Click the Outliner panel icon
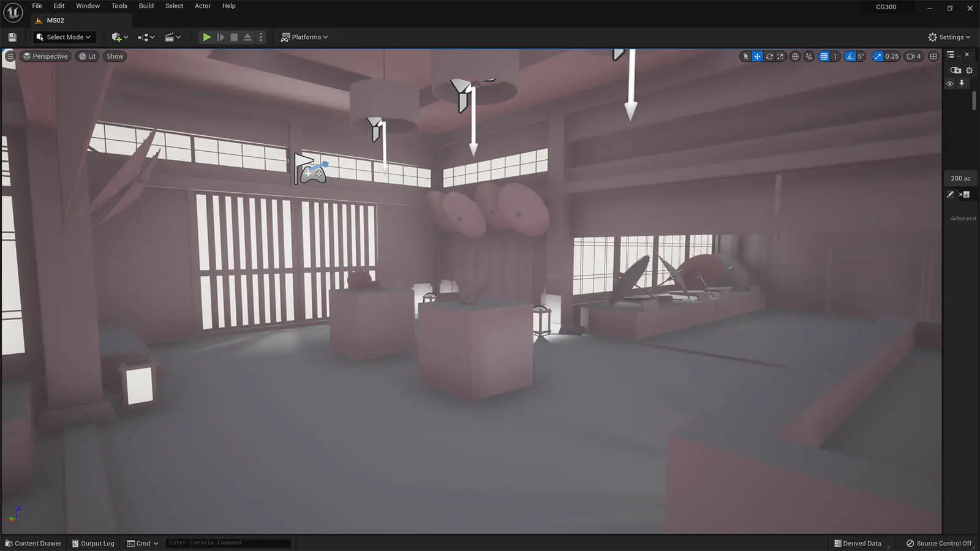This screenshot has width=980, height=551. (x=951, y=54)
